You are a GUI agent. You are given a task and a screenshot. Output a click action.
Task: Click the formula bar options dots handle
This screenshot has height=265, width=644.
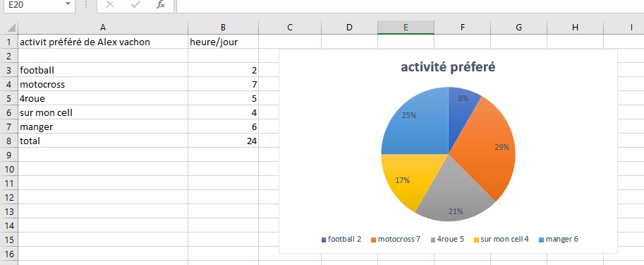86,4
